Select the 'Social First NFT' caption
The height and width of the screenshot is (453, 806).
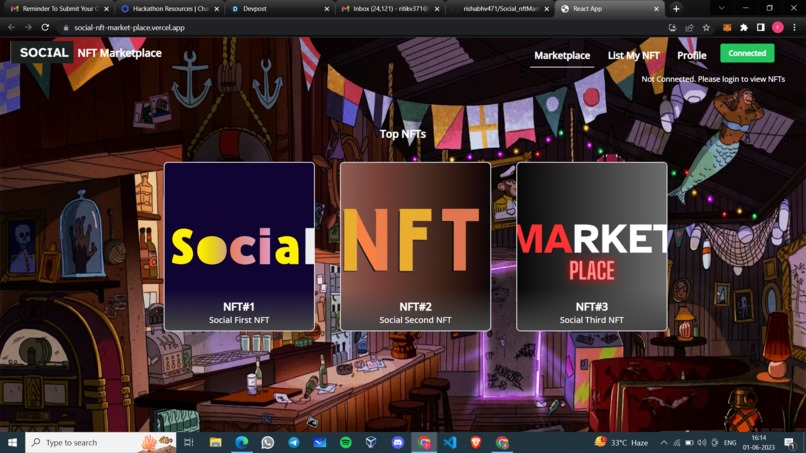coord(239,320)
